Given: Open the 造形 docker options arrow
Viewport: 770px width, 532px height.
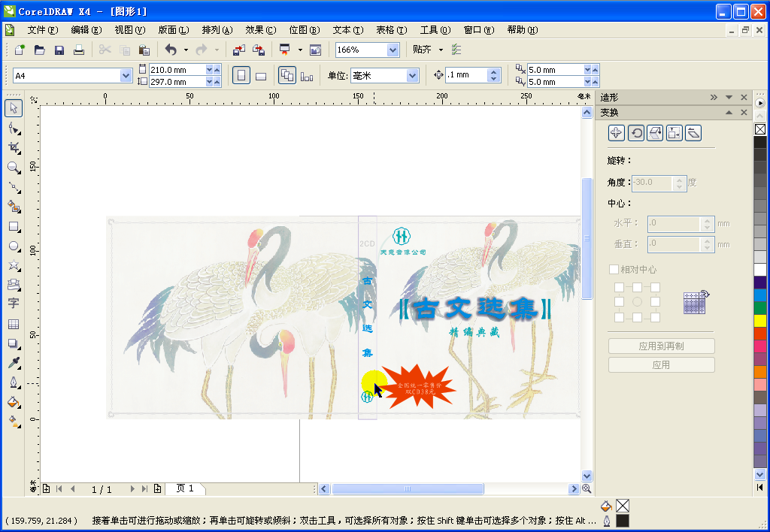Looking at the screenshot, I should tap(729, 97).
